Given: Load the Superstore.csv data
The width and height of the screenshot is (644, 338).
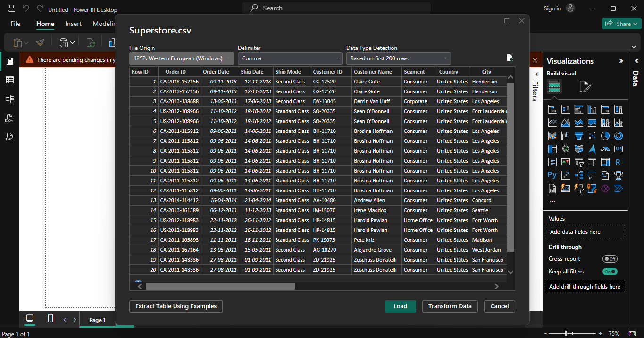Looking at the screenshot, I should 400,306.
